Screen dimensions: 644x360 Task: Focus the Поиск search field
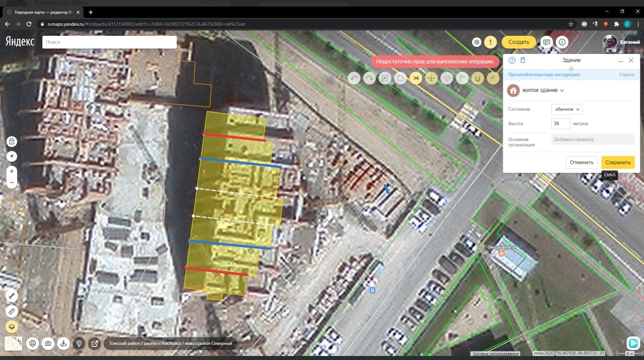(x=109, y=42)
